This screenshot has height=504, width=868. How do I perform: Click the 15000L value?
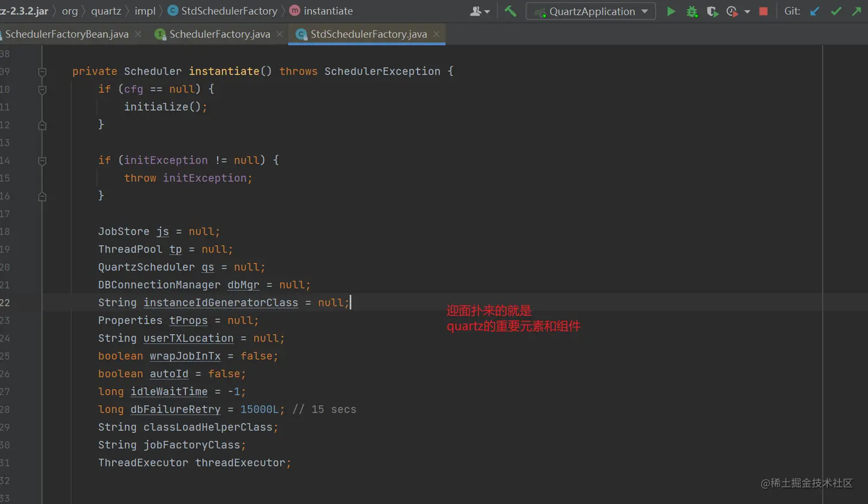click(x=259, y=409)
